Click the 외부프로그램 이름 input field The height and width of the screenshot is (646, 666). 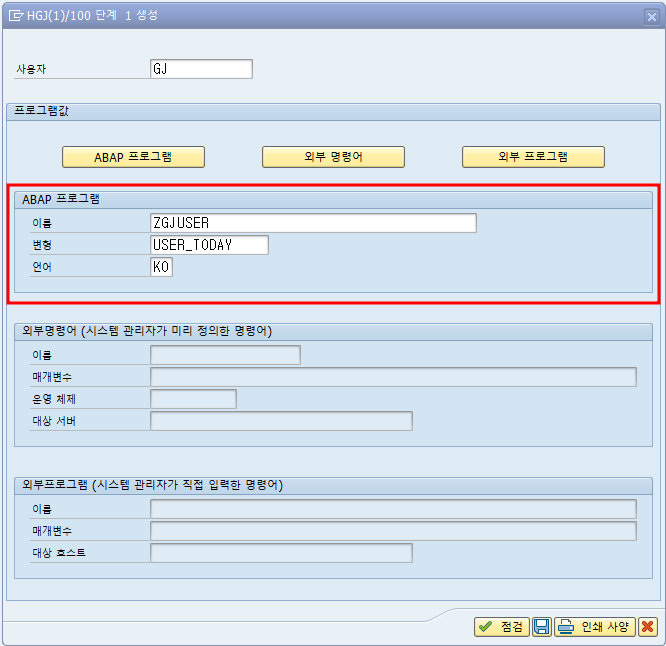click(x=393, y=509)
